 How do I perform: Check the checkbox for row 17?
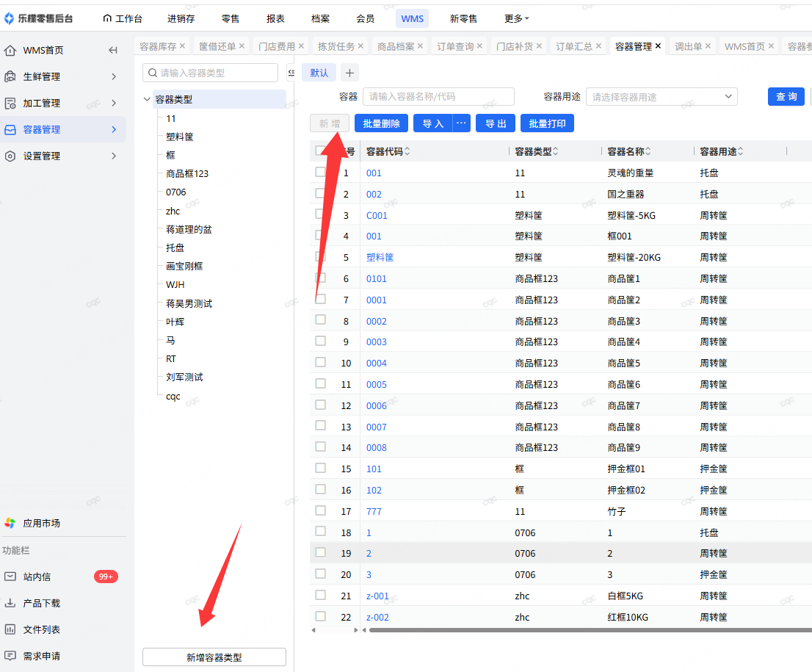coord(321,510)
